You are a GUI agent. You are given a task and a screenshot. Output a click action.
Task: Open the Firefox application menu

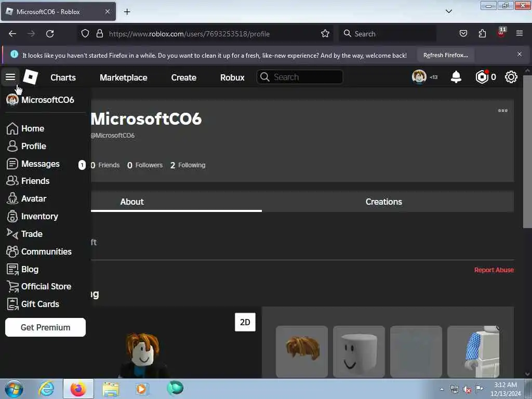pyautogui.click(x=520, y=34)
